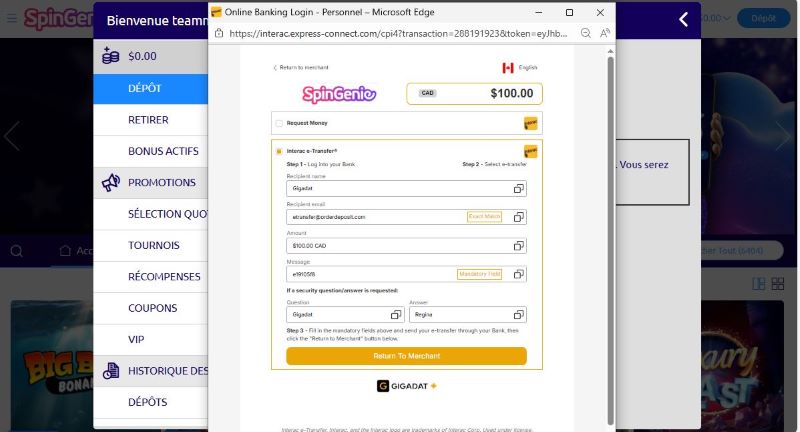Go to the previous carousel banner
The image size is (800, 432).
click(x=12, y=136)
